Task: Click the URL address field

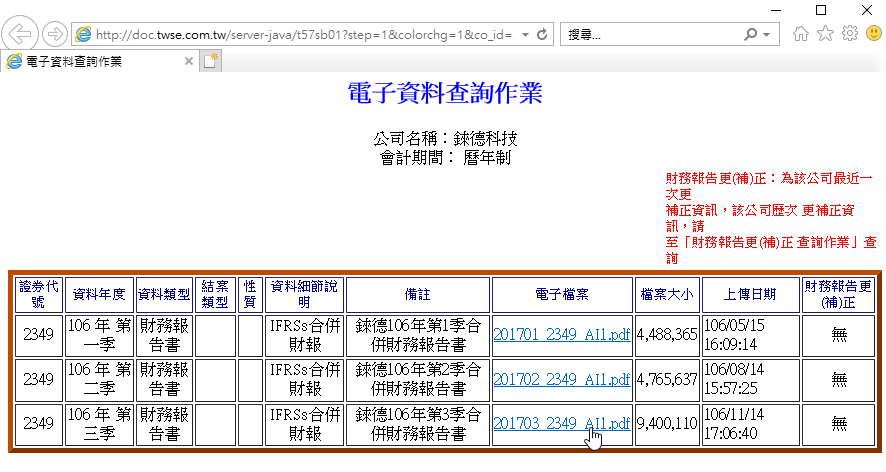Action: (x=304, y=34)
